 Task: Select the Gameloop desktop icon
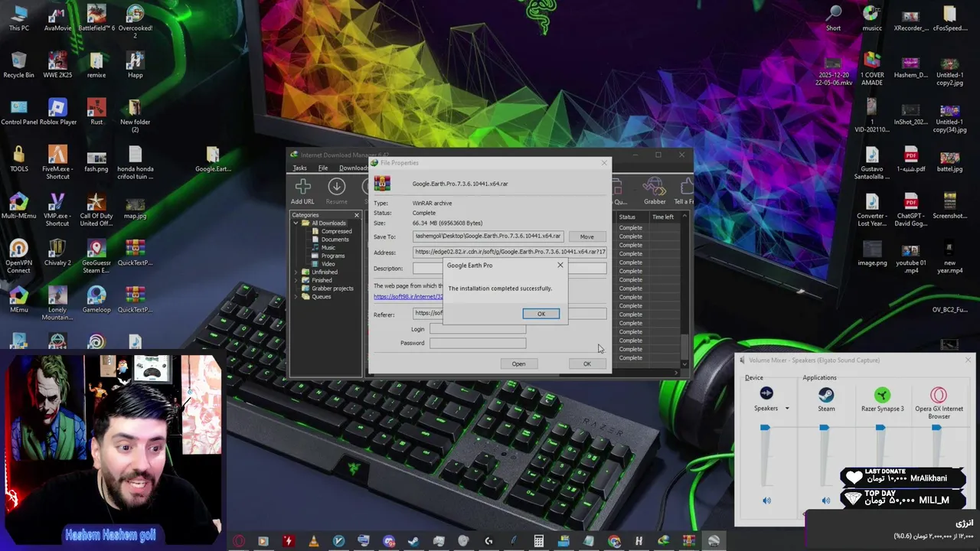tap(96, 300)
